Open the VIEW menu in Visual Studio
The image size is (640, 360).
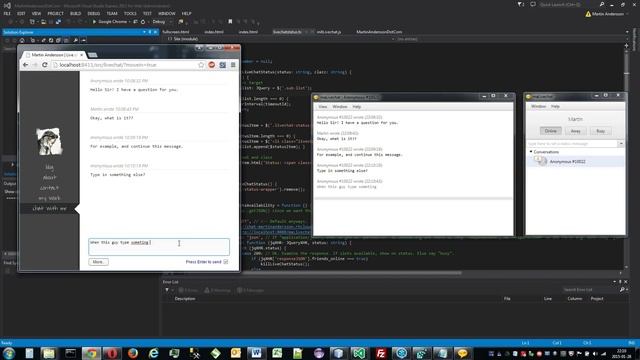point(36,13)
